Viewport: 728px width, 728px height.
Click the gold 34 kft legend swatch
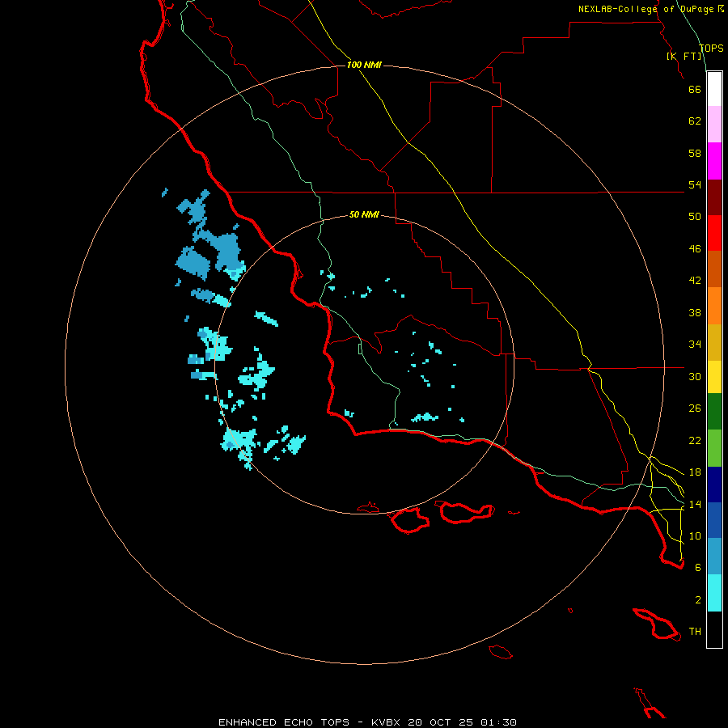click(x=714, y=341)
